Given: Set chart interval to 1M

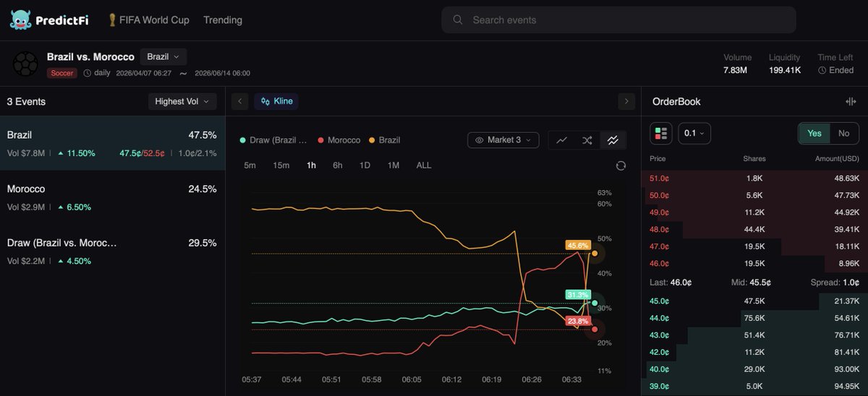Looking at the screenshot, I should [393, 165].
